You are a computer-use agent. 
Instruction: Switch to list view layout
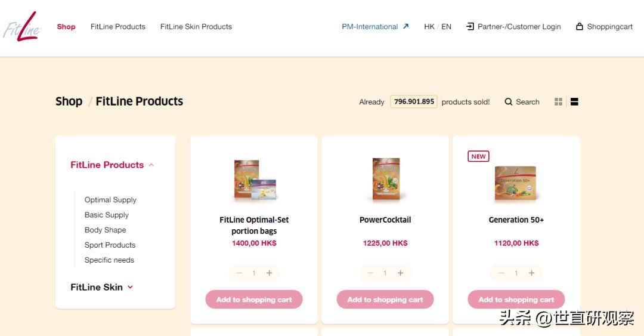pyautogui.click(x=574, y=102)
